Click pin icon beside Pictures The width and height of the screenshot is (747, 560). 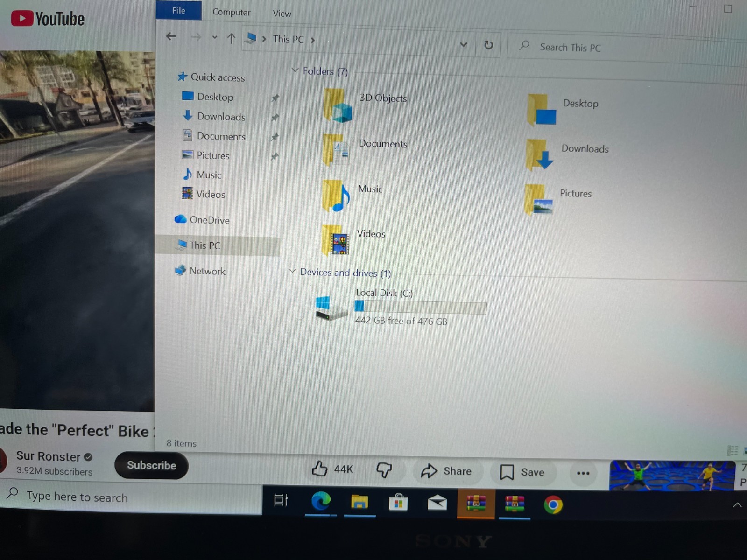coord(275,156)
